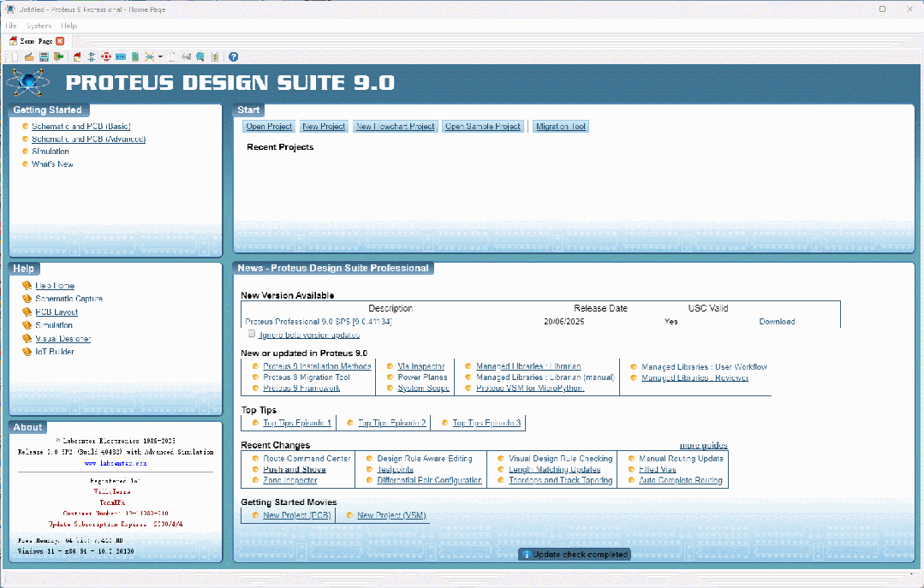Click the blue 3D Visualizer toolbar icon
924x588 pixels.
[x=121, y=57]
